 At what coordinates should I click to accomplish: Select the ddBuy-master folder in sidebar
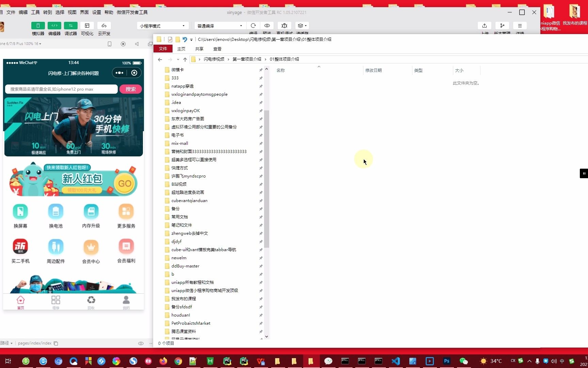click(185, 266)
